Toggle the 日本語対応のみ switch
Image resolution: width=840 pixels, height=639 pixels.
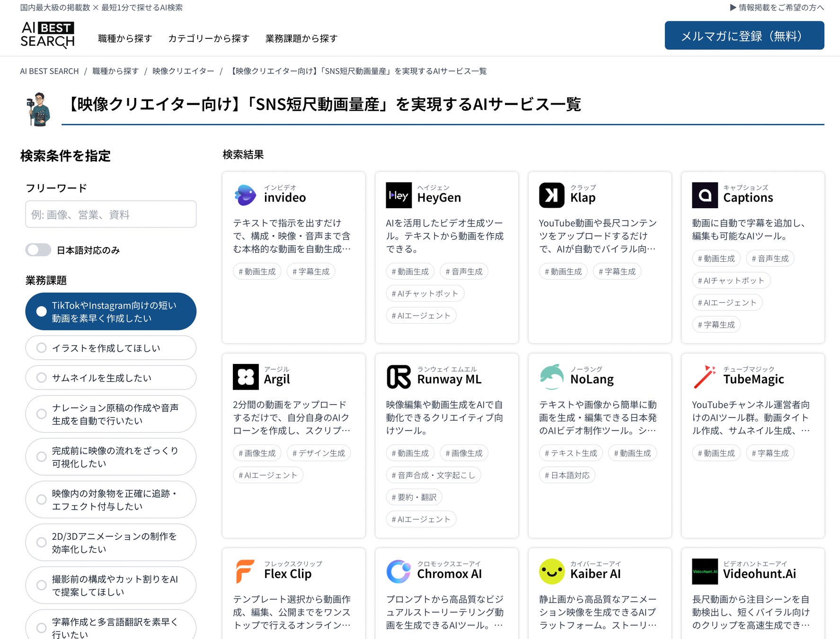pyautogui.click(x=38, y=250)
